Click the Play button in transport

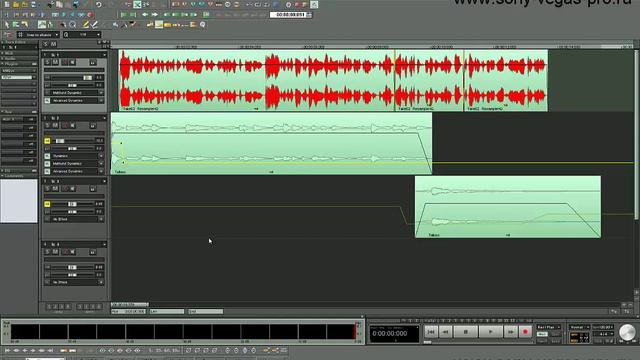tap(490, 332)
